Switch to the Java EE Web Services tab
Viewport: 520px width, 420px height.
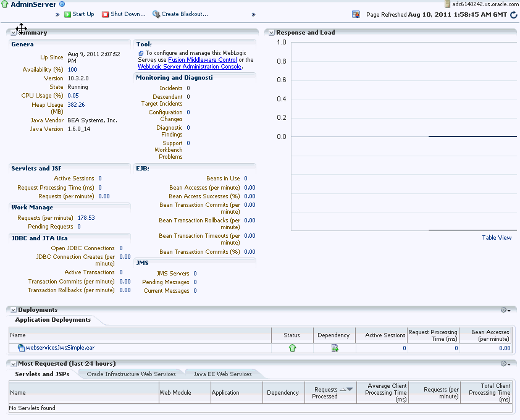coord(222,374)
